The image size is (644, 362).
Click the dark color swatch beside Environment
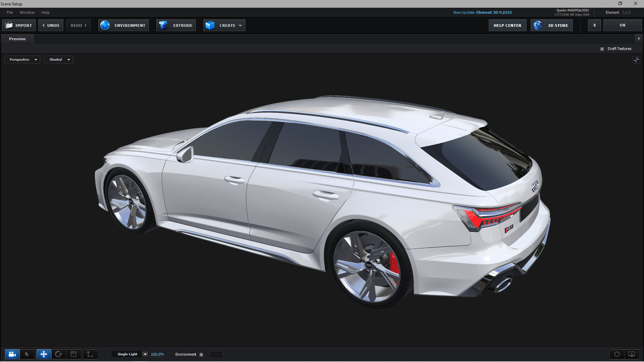point(216,355)
